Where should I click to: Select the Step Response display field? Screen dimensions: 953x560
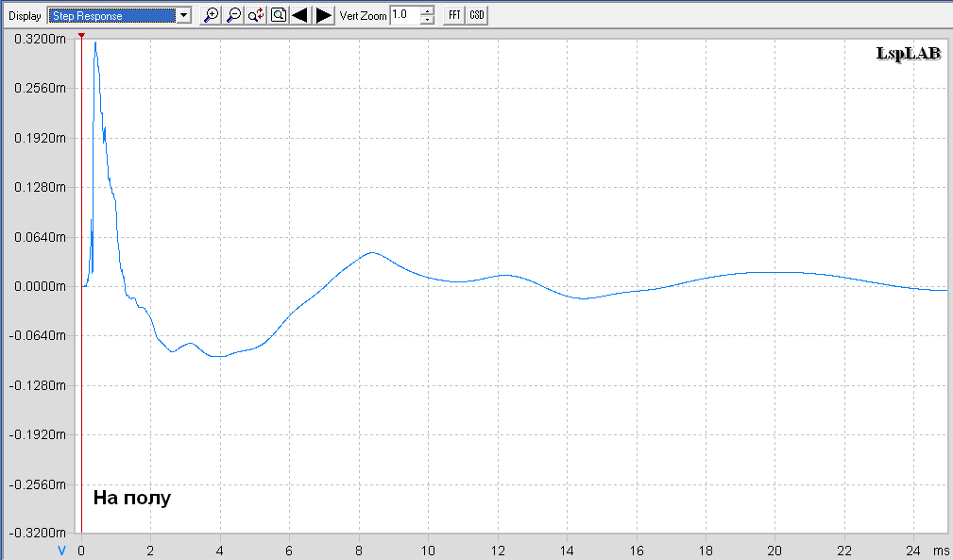tap(112, 16)
